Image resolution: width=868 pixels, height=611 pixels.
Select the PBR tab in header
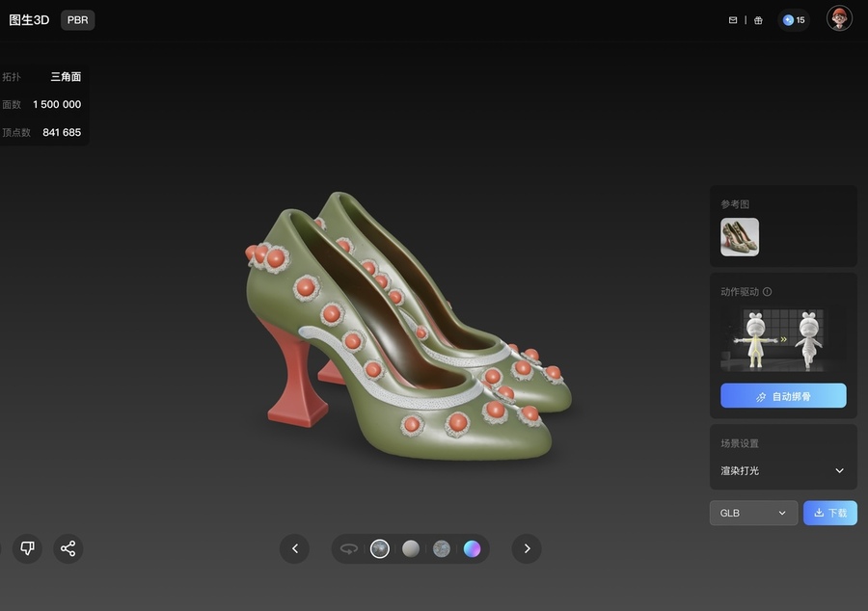point(77,20)
